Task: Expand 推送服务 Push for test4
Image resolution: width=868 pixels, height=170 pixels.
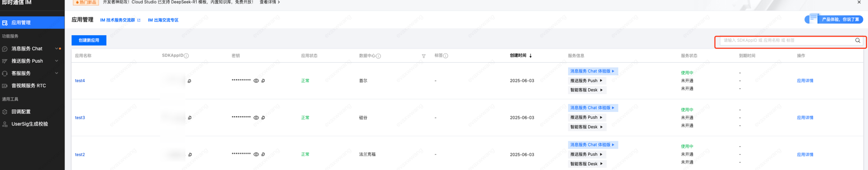Action: [586, 81]
